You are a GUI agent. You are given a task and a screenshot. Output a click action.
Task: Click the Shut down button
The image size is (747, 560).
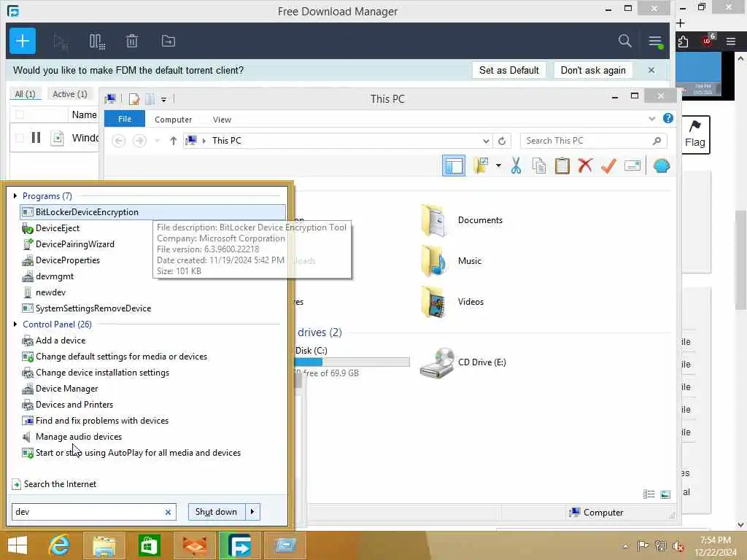click(x=216, y=512)
